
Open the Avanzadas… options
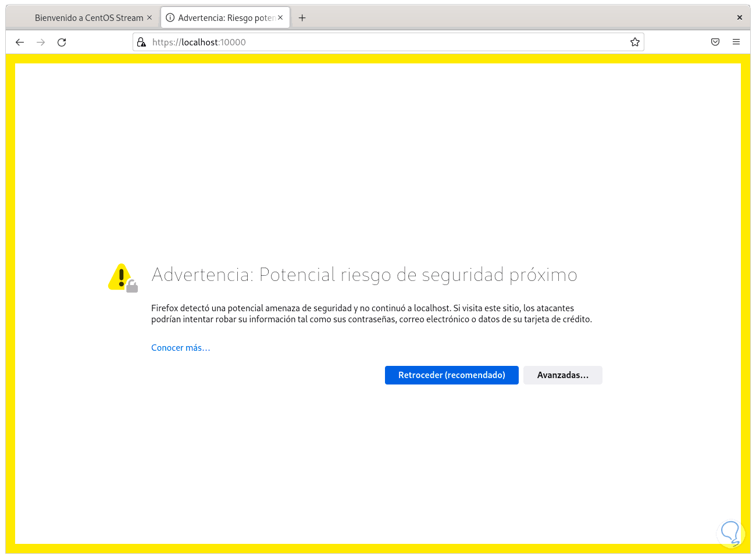point(563,375)
